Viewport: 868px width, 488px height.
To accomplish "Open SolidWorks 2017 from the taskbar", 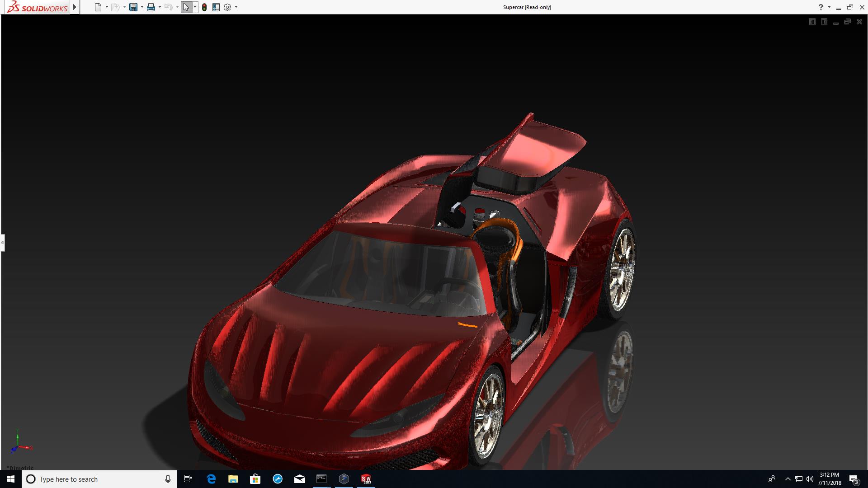I will point(366,479).
